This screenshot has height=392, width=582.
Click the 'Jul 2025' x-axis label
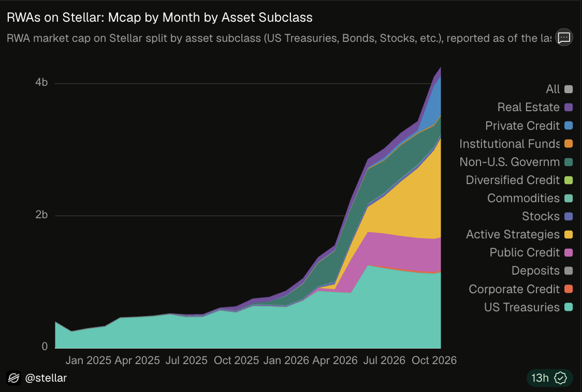(186, 360)
